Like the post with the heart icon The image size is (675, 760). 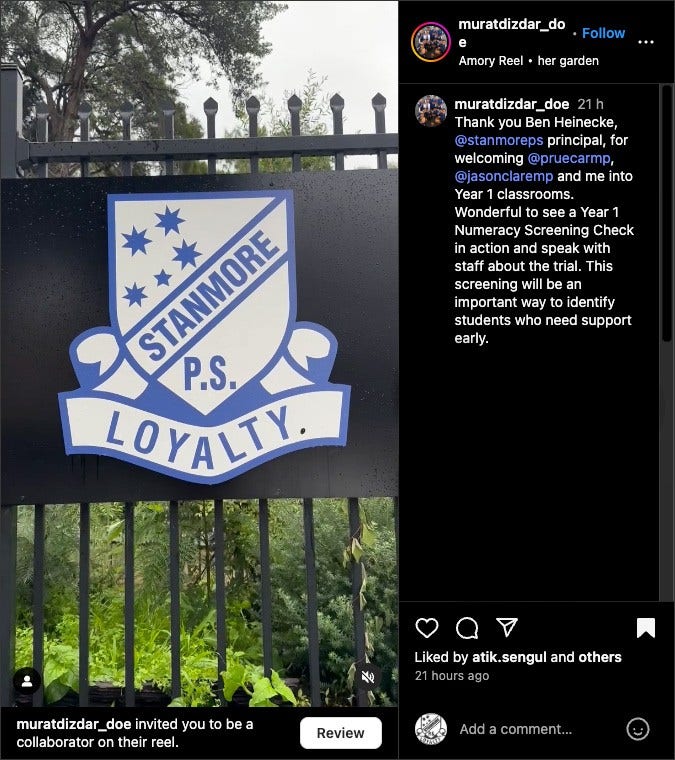(427, 628)
